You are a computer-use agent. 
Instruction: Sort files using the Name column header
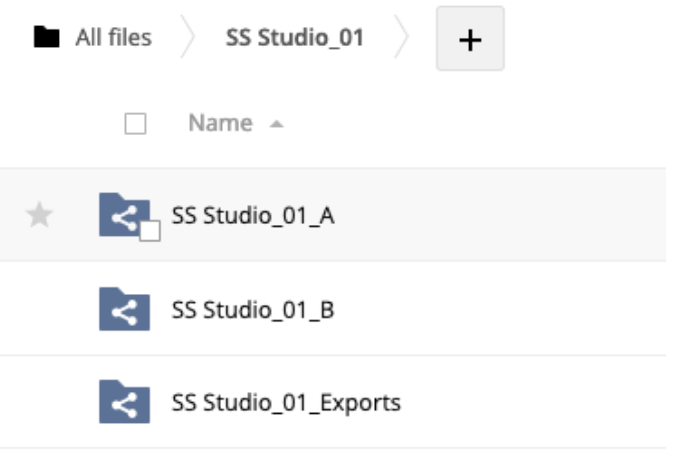[221, 123]
